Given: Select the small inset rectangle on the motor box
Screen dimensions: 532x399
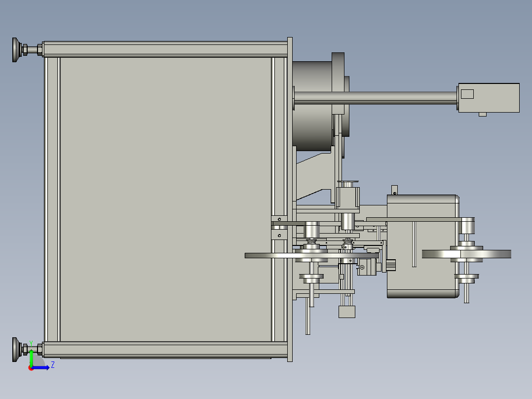Looking at the screenshot, I should click(467, 94).
